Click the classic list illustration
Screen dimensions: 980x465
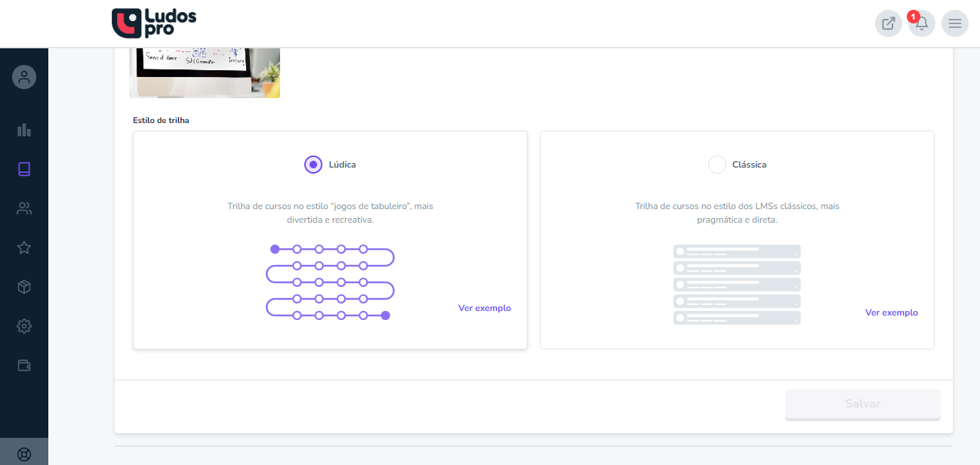737,285
